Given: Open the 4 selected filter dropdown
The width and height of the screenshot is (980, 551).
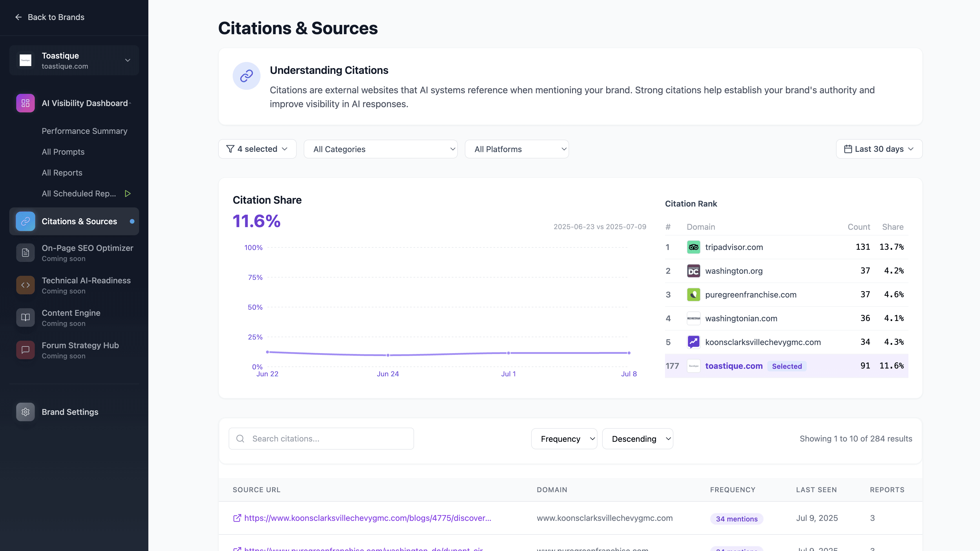Looking at the screenshot, I should [x=257, y=149].
